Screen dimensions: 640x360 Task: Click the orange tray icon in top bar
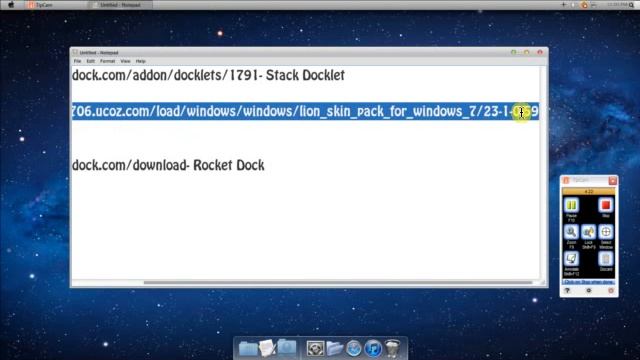(x=584, y=5)
